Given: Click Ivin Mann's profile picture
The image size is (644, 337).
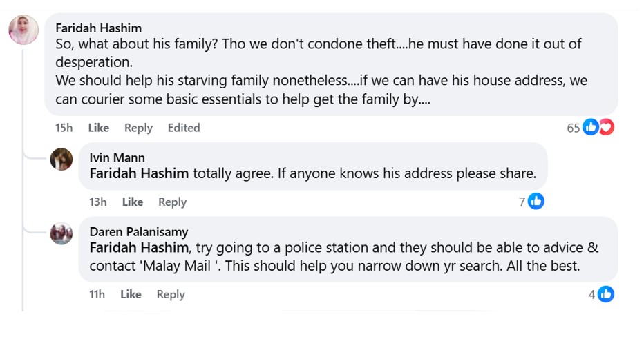Looking at the screenshot, I should click(61, 160).
